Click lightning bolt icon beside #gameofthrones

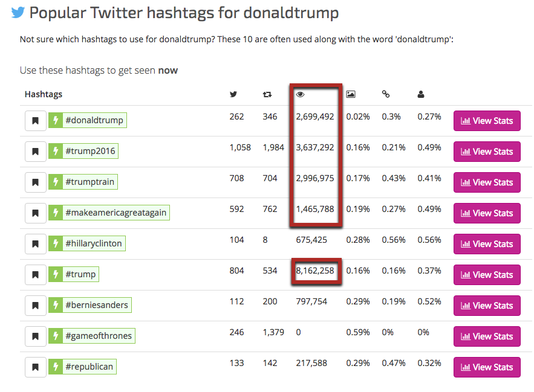pos(56,336)
